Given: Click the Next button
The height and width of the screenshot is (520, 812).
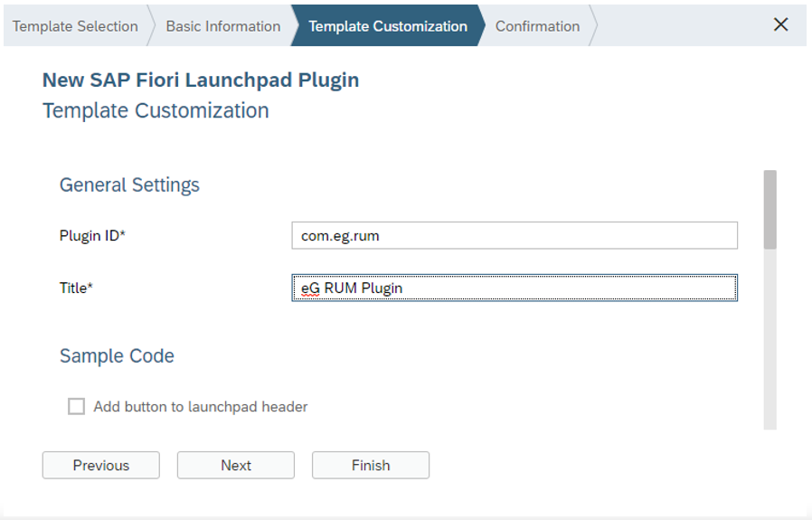Looking at the screenshot, I should 236,465.
